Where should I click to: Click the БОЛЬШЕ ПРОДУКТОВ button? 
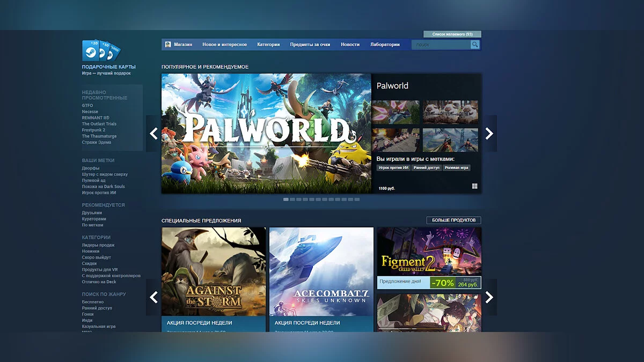click(453, 220)
